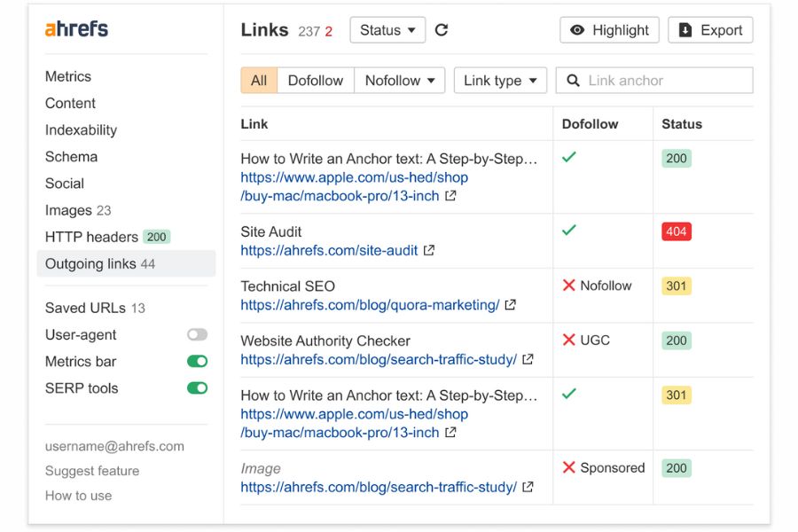Screen dimensions: 798x532
Task: Click the 404 status badge
Action: pos(676,231)
